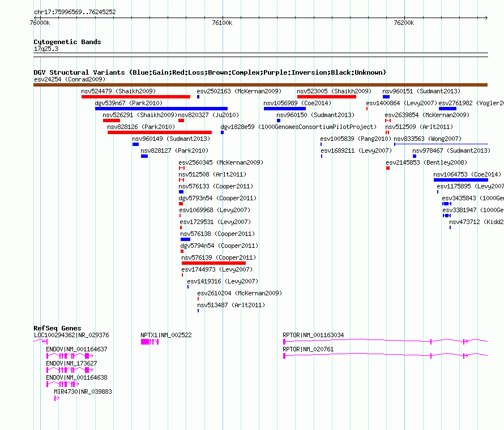Select the blue nsv1056989 gain bar

285,109
